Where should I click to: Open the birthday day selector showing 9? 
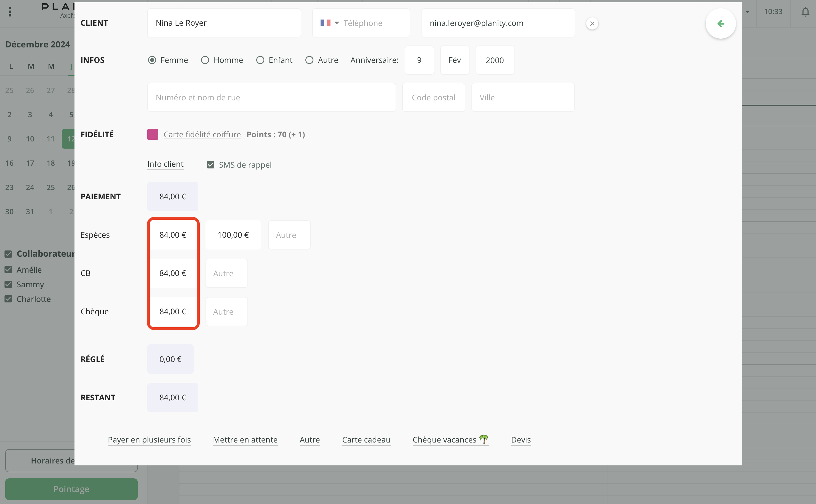tap(419, 60)
